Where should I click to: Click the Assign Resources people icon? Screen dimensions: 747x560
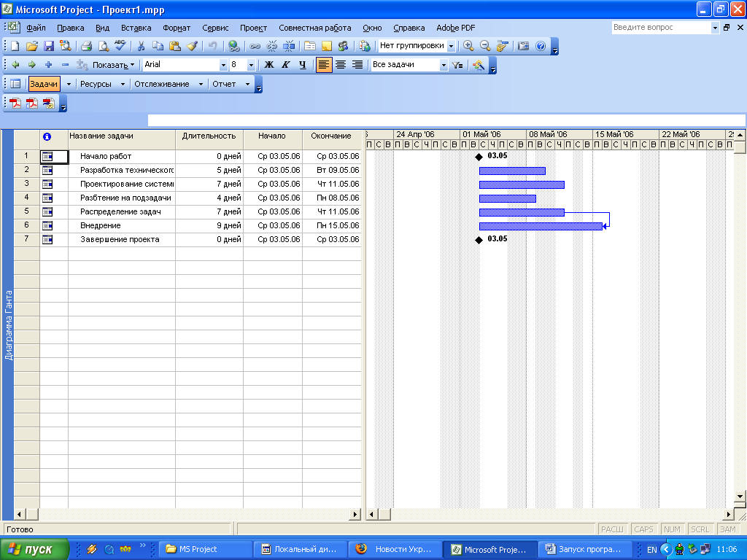(x=343, y=46)
